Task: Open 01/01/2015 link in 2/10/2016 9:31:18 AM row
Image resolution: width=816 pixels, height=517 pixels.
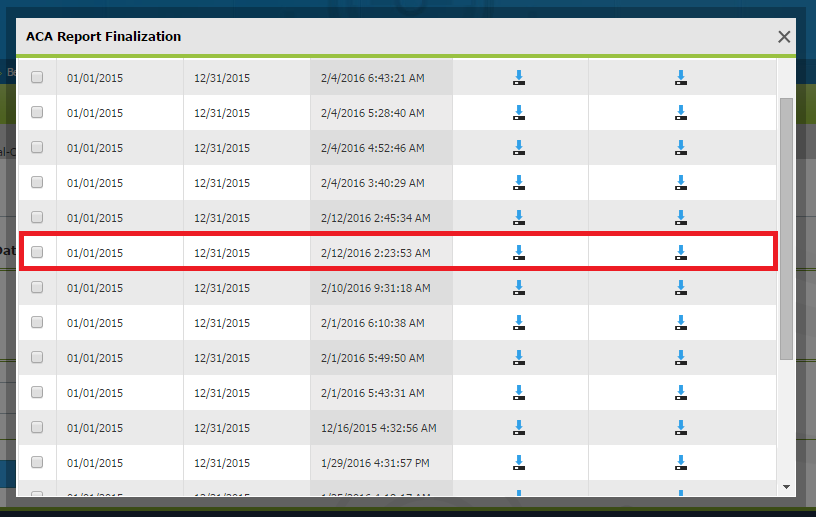Action: (x=95, y=288)
